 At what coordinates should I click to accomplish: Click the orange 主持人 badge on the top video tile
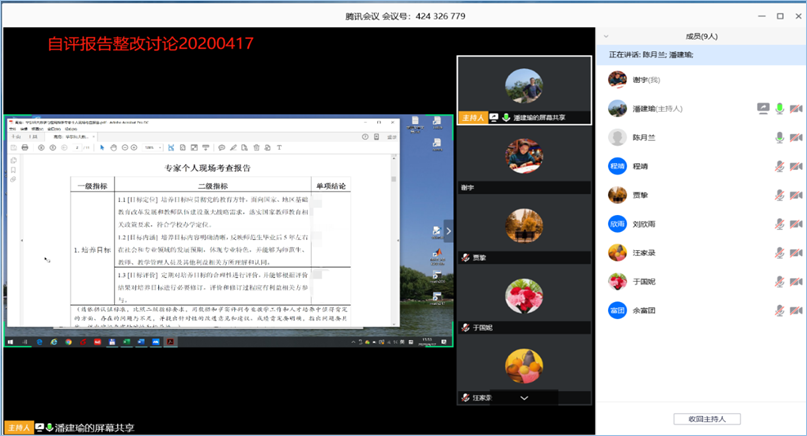[x=472, y=117]
